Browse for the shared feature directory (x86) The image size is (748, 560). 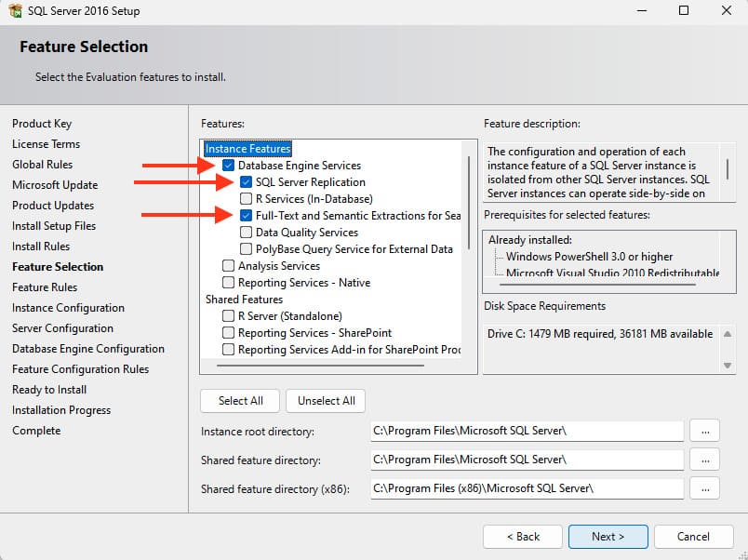pos(706,487)
